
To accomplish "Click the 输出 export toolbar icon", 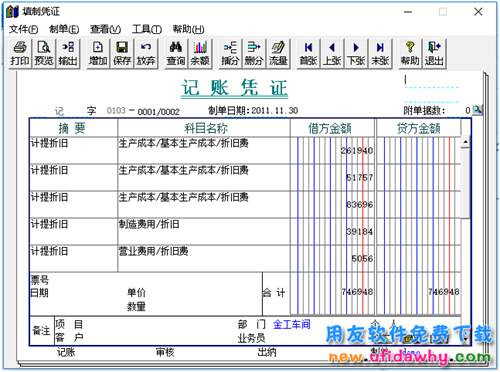I will click(x=68, y=54).
